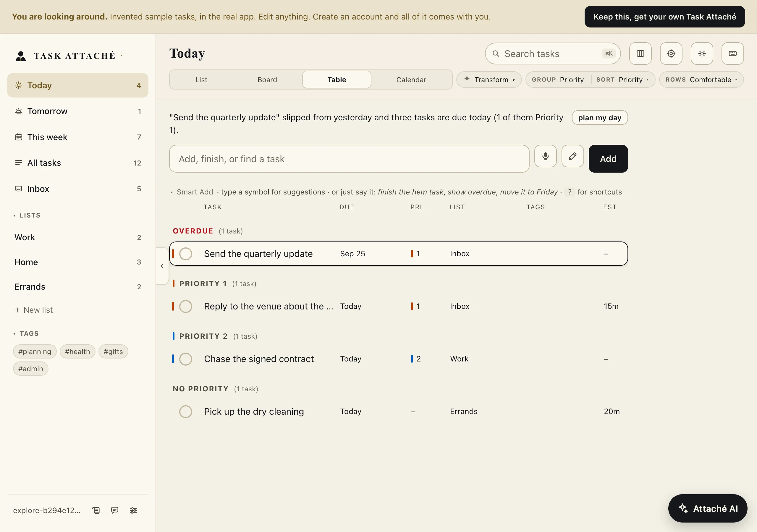Check off 'Reply to the venue' task
Viewport: 757px width, 532px height.
(x=186, y=306)
